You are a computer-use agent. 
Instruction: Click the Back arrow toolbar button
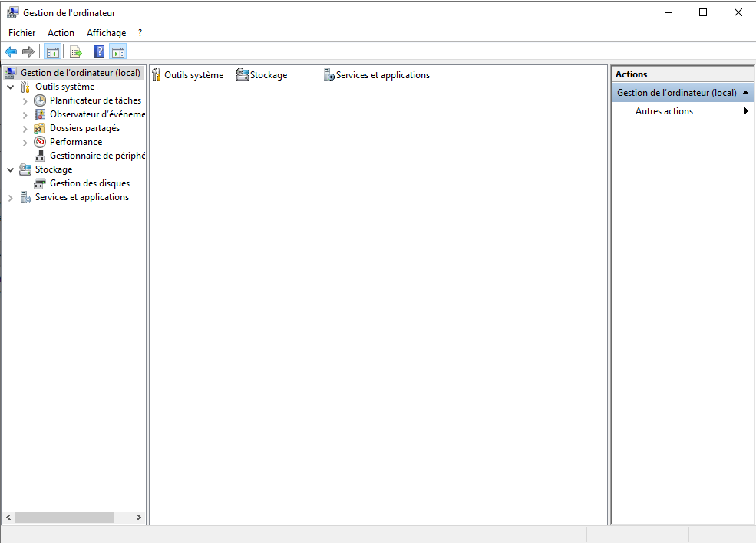pyautogui.click(x=11, y=51)
